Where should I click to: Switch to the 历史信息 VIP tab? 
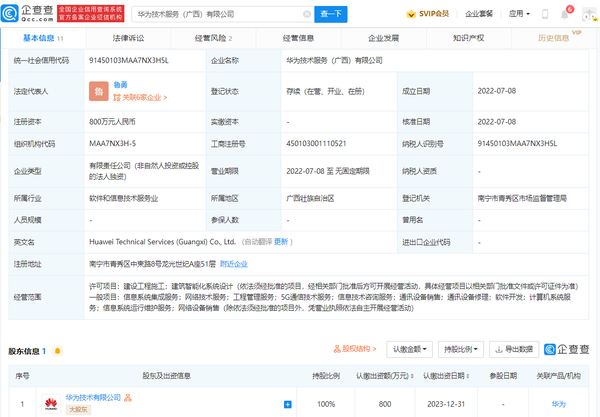coord(554,38)
